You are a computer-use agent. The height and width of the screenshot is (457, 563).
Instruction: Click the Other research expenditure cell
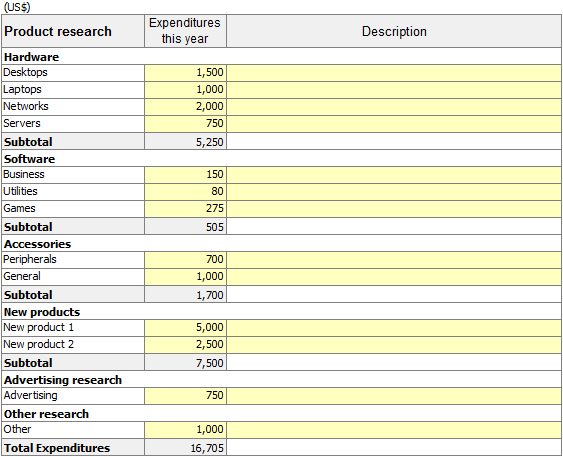(x=185, y=430)
